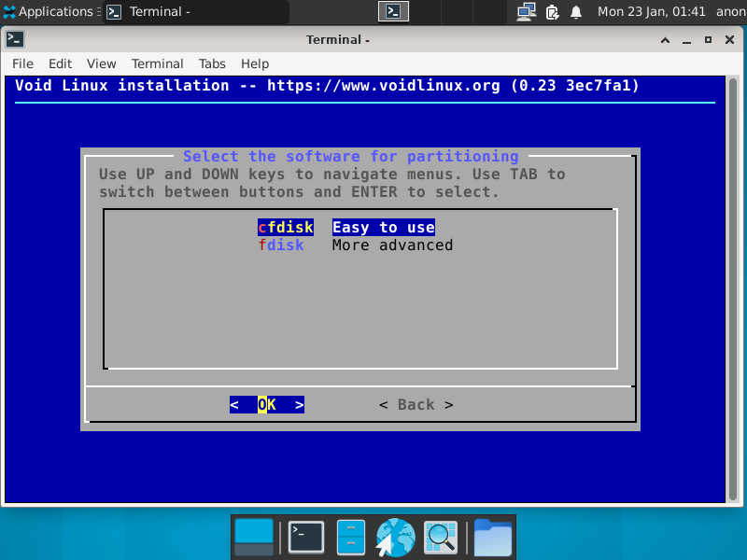Launch Web Browser from the dock
Viewport: 747px width, 560px height.
click(x=395, y=538)
